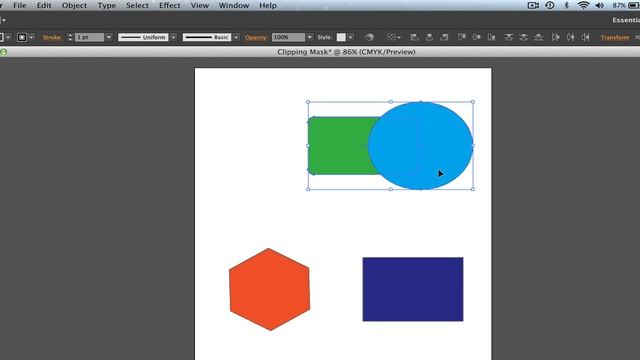Image resolution: width=640 pixels, height=360 pixels.
Task: Click Vertical Distribute Bottom icon
Action: [539, 37]
